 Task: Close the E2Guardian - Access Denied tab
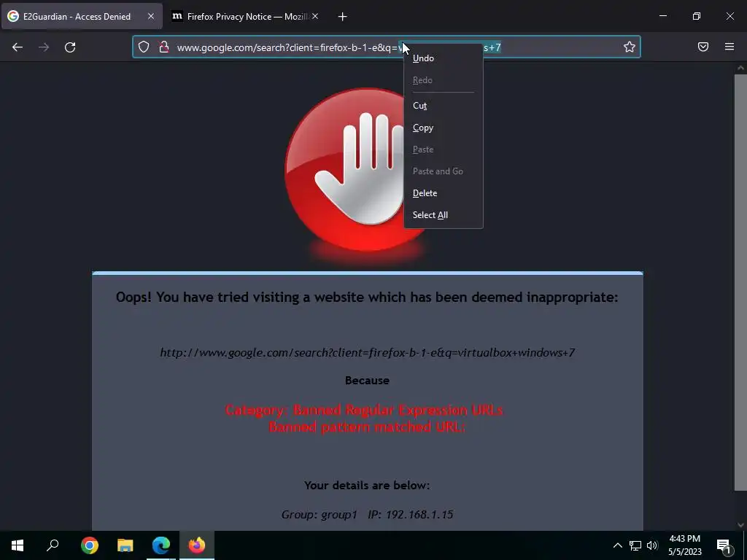[x=150, y=16]
